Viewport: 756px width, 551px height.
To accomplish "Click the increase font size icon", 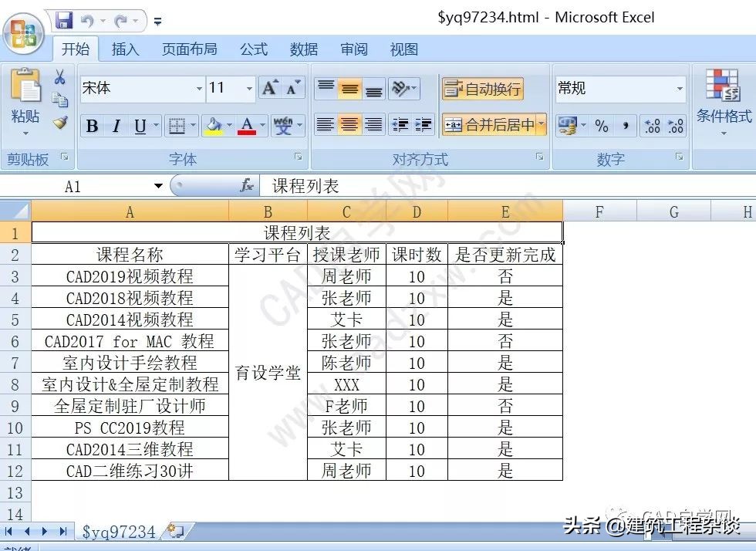I will (272, 87).
